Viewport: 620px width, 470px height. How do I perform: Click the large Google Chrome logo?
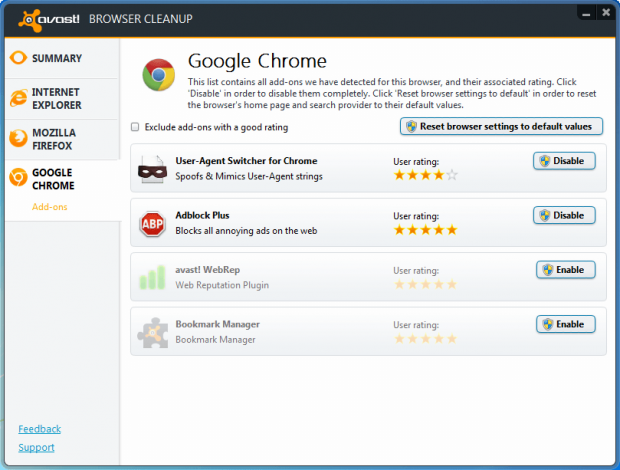click(x=159, y=75)
